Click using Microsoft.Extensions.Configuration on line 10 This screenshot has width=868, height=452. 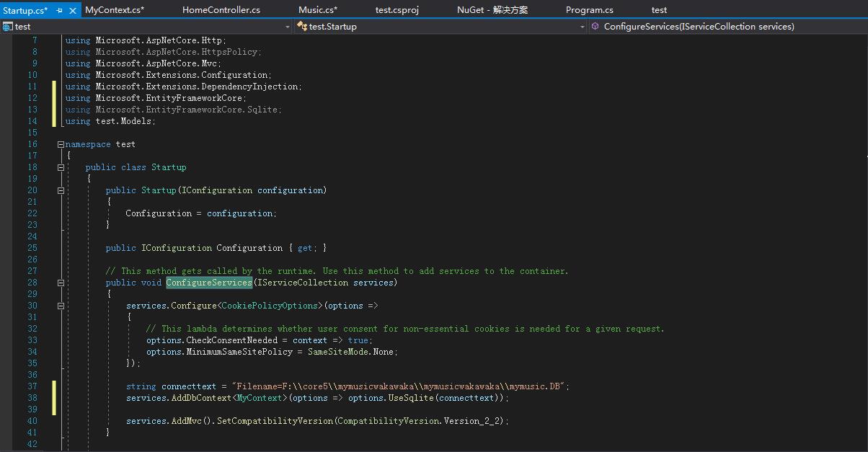tap(168, 75)
